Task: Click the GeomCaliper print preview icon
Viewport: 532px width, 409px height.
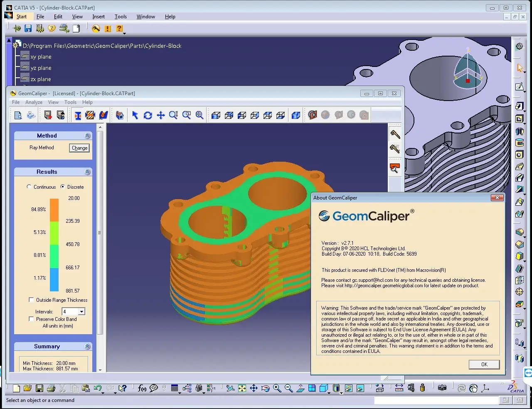Action: pos(18,115)
